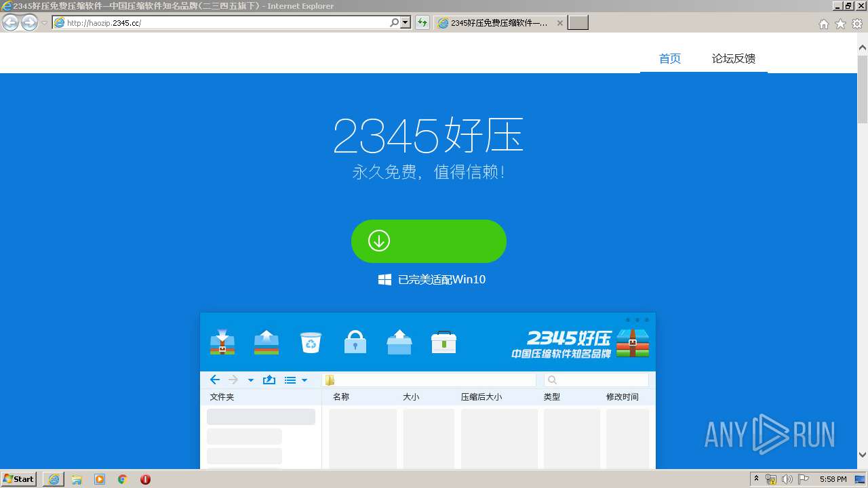Screen dimensions: 868x488
Task: Click the search magnifier in address bar
Action: pyautogui.click(x=395, y=22)
